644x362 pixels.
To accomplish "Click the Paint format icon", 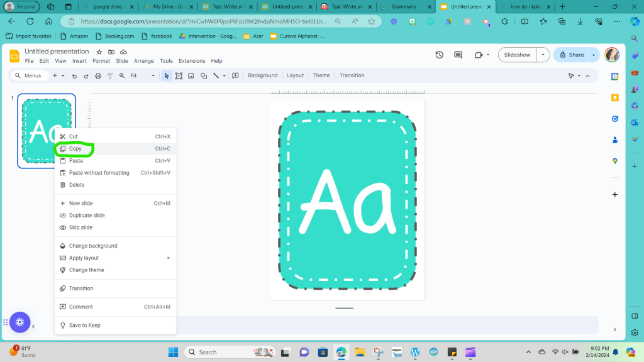I will point(109,76).
